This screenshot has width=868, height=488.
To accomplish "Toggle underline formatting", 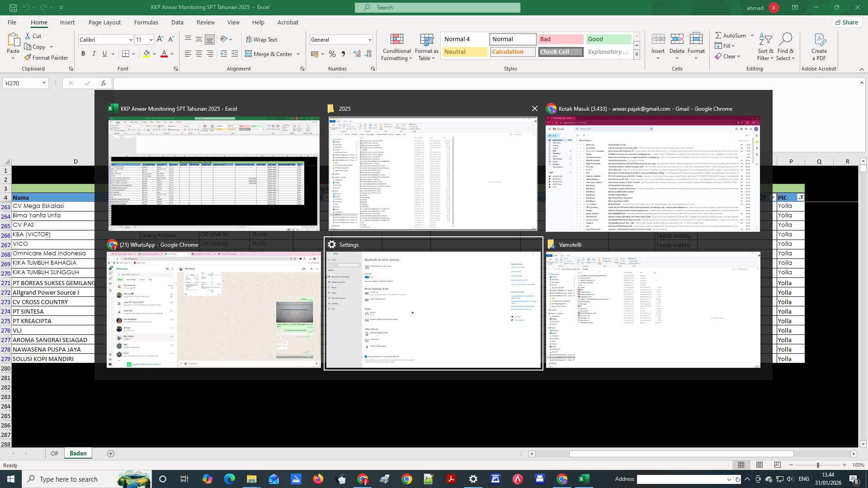I will click(104, 53).
